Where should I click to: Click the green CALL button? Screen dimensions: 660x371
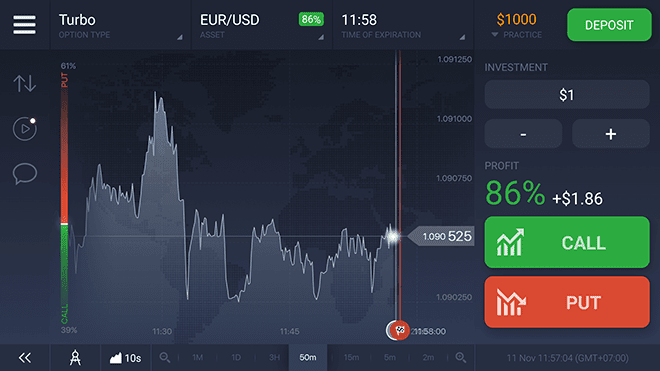[x=567, y=242]
